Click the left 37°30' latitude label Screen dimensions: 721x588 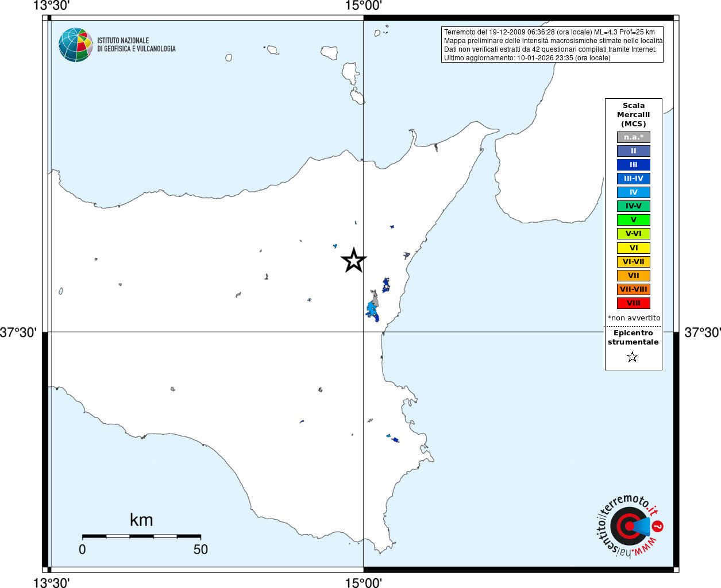click(18, 332)
